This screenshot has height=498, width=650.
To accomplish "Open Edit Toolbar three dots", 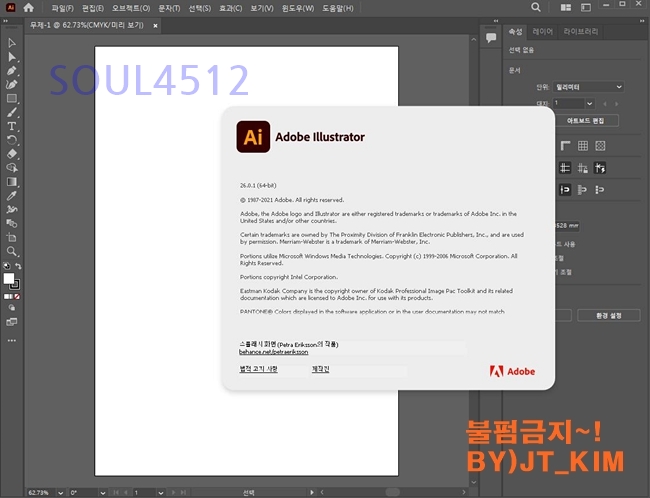I will click(12, 340).
